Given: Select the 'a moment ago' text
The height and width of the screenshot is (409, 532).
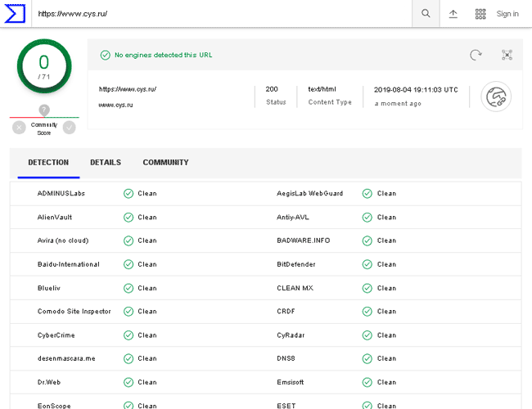Looking at the screenshot, I should click(x=398, y=103).
